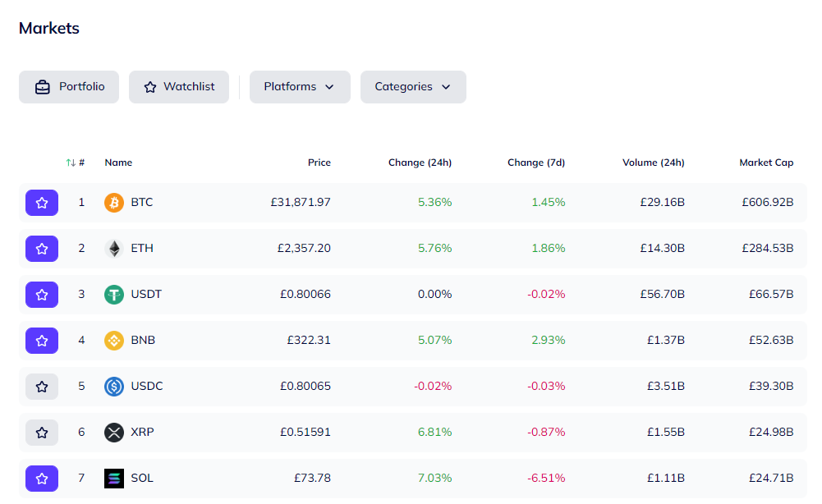Click the USDC coin logo icon

coord(114,387)
